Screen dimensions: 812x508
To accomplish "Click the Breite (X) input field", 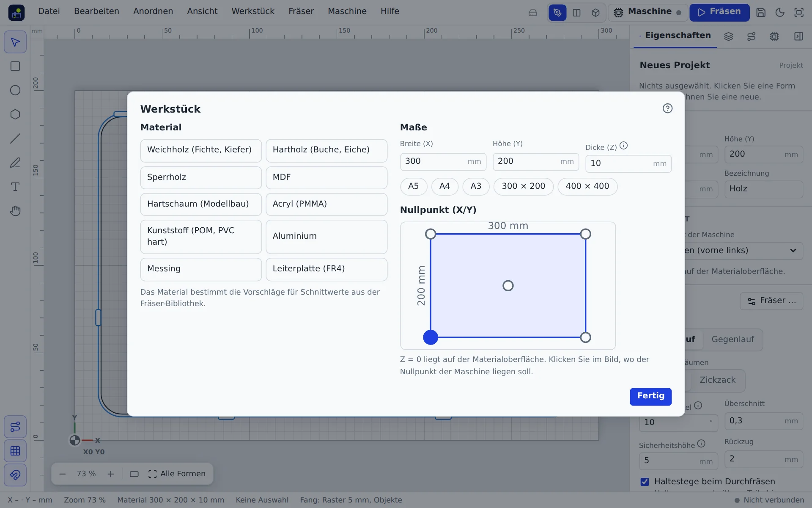I will tap(443, 162).
